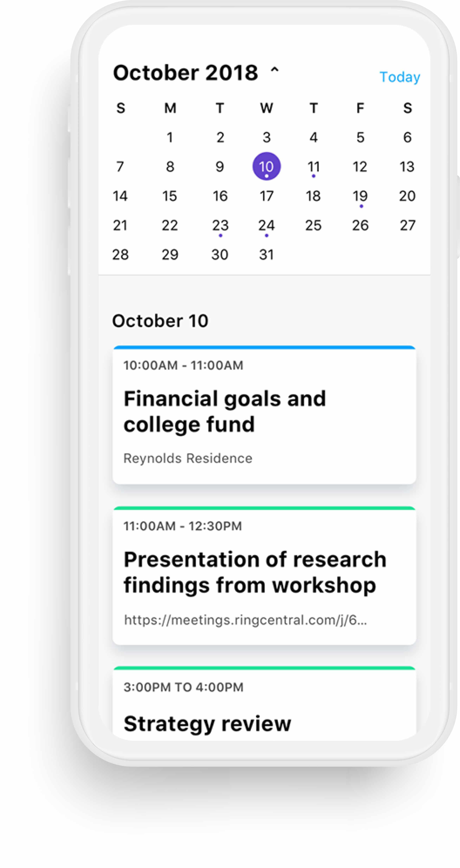Screen dimensions: 460x868
Task: Pick October 19 on the calendar
Action: (360, 196)
